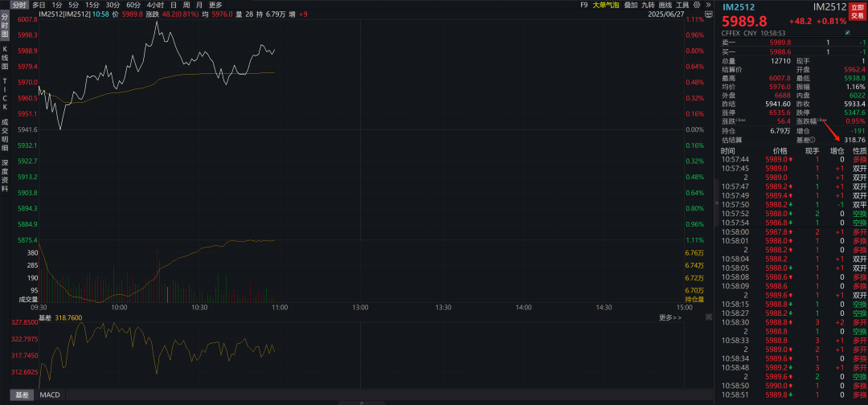Open the 工具 tools menu
The width and height of the screenshot is (868, 405).
(682, 5)
